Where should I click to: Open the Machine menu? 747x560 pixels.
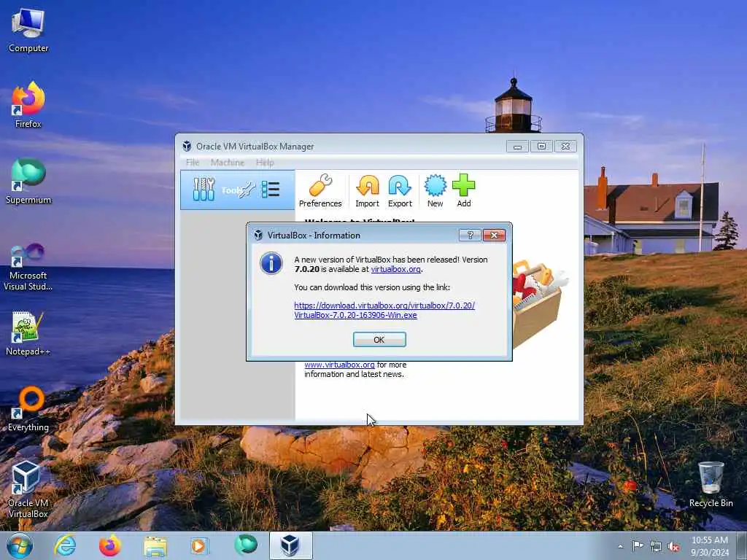click(x=228, y=163)
